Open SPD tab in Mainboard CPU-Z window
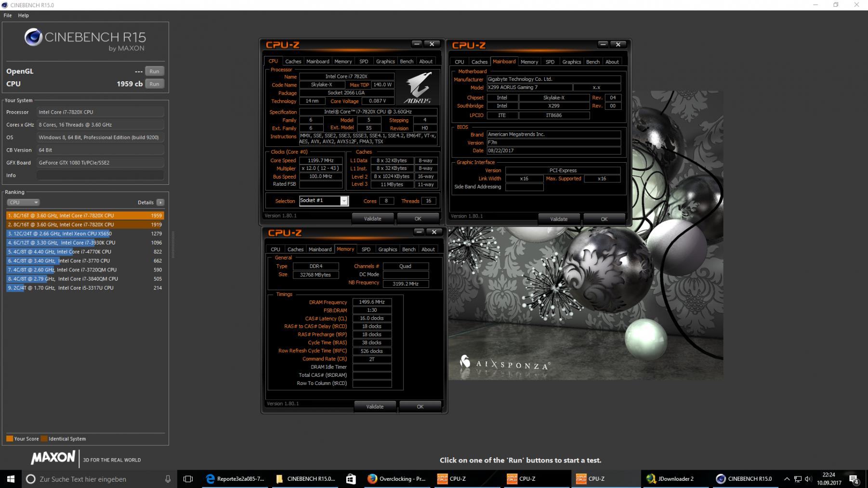The height and width of the screenshot is (488, 868). point(550,62)
